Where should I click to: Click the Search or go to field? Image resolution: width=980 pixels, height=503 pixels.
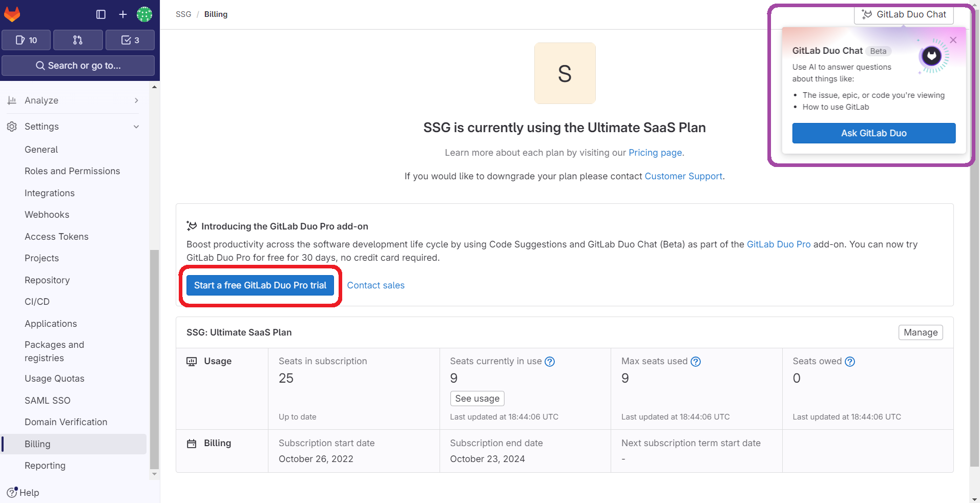(x=78, y=65)
